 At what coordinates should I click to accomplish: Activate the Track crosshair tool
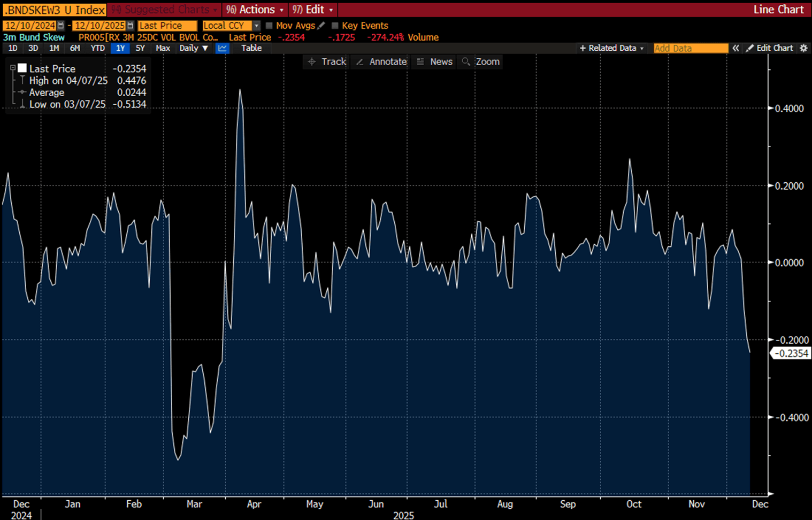[327, 62]
